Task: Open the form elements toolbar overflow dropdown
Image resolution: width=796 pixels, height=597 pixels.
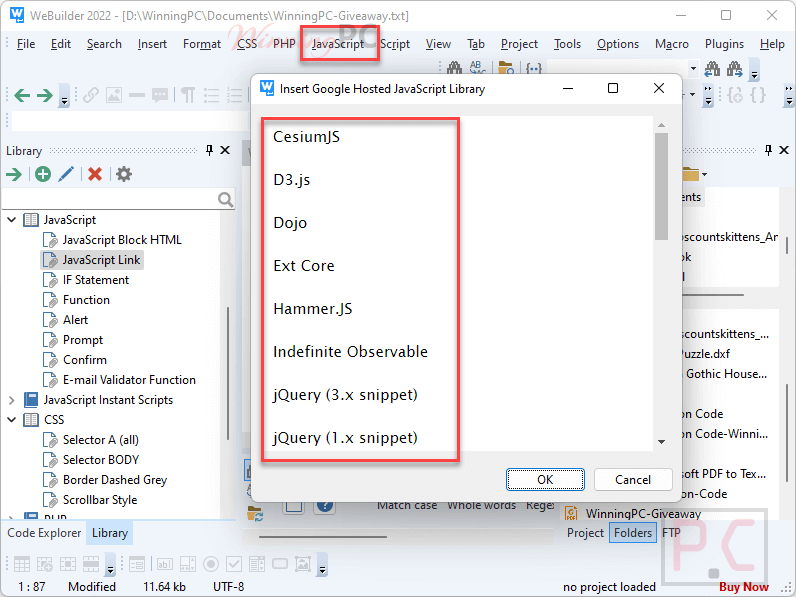Action: [x=322, y=565]
